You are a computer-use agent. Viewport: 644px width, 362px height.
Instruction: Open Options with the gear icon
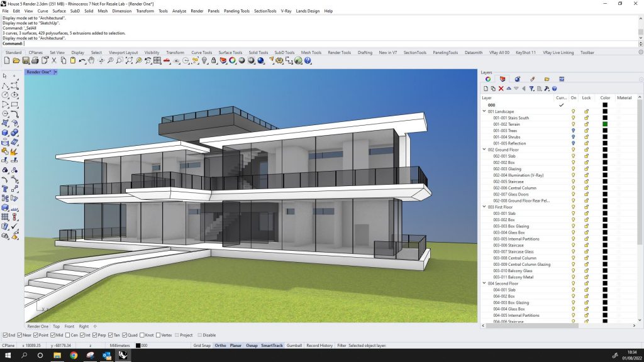coord(280,61)
